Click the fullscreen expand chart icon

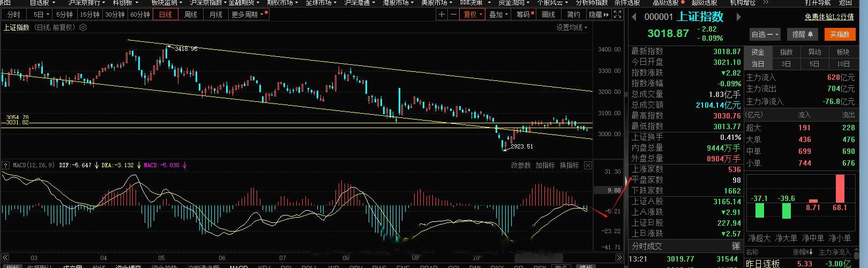tap(618, 14)
